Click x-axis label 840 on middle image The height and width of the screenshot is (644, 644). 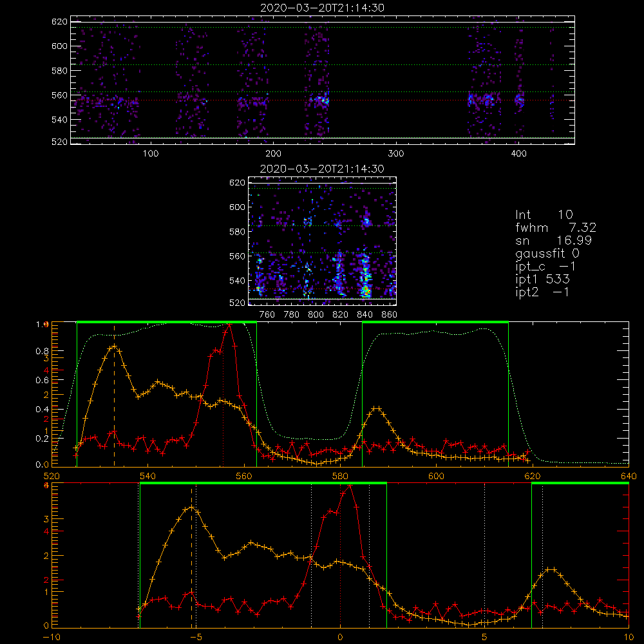point(365,315)
